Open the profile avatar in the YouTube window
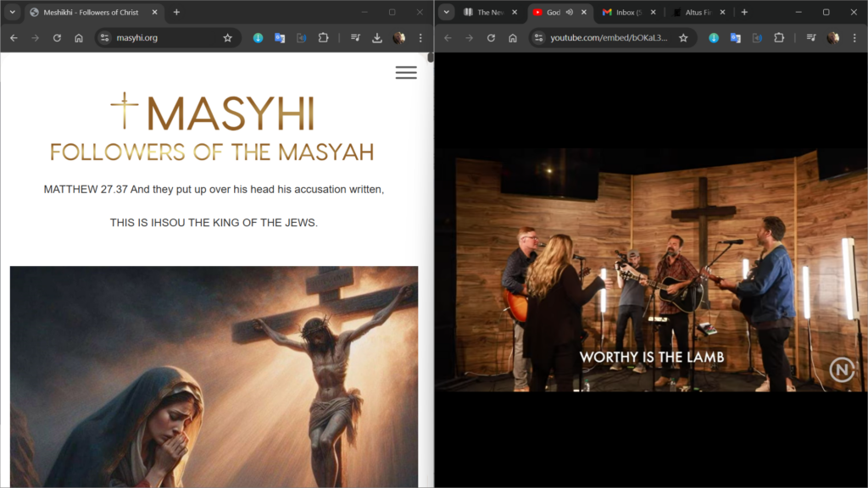The height and width of the screenshot is (488, 868). 833,38
